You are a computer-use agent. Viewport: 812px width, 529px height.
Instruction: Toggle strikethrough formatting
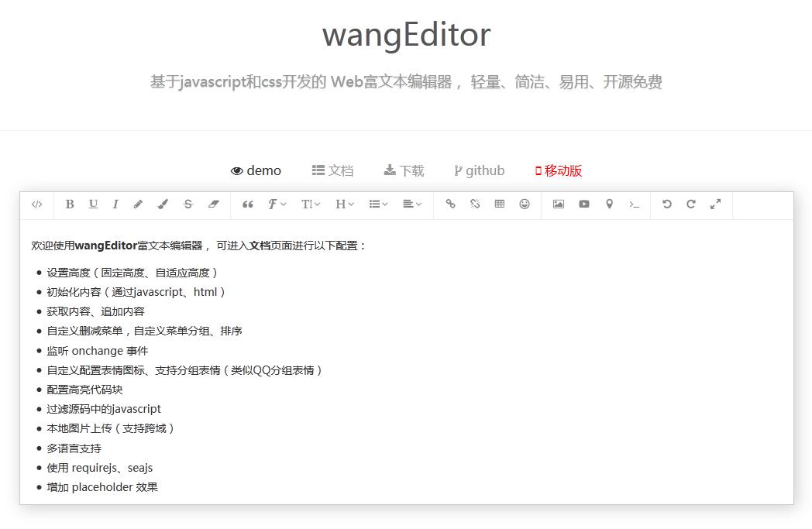click(x=188, y=204)
